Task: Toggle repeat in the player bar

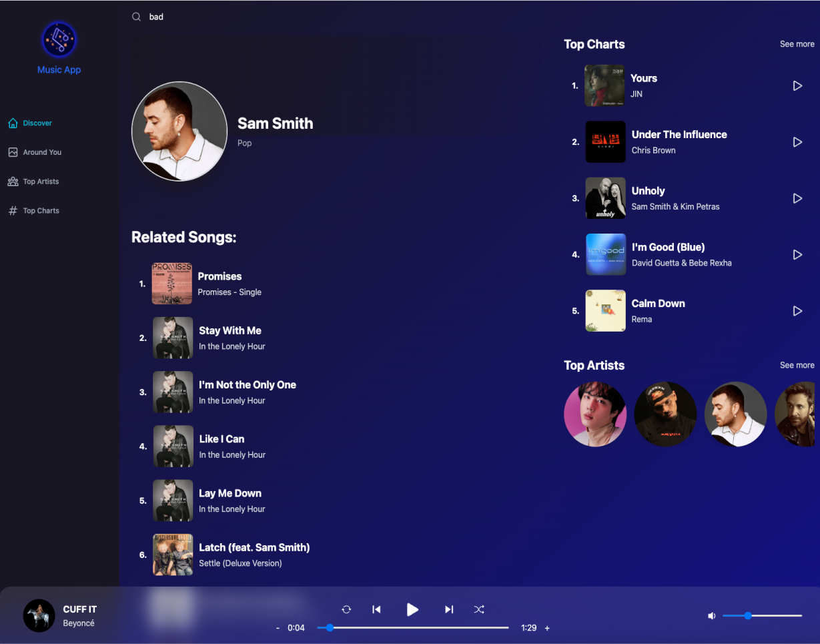Action: (346, 609)
